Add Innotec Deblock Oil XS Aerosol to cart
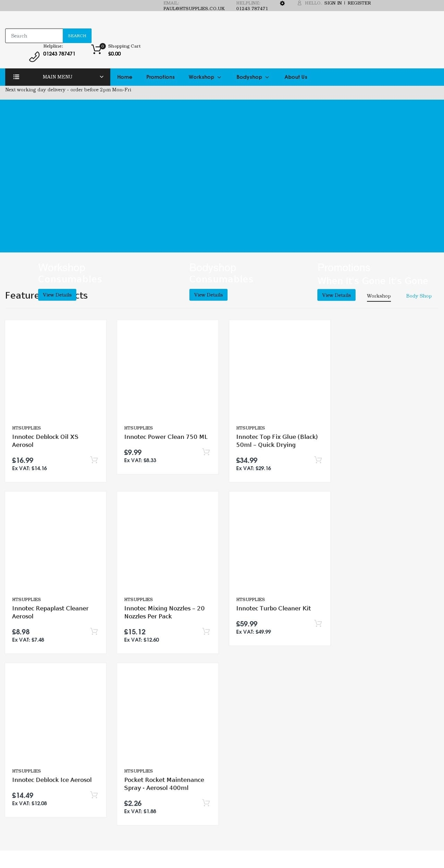The image size is (444, 868). tap(94, 460)
